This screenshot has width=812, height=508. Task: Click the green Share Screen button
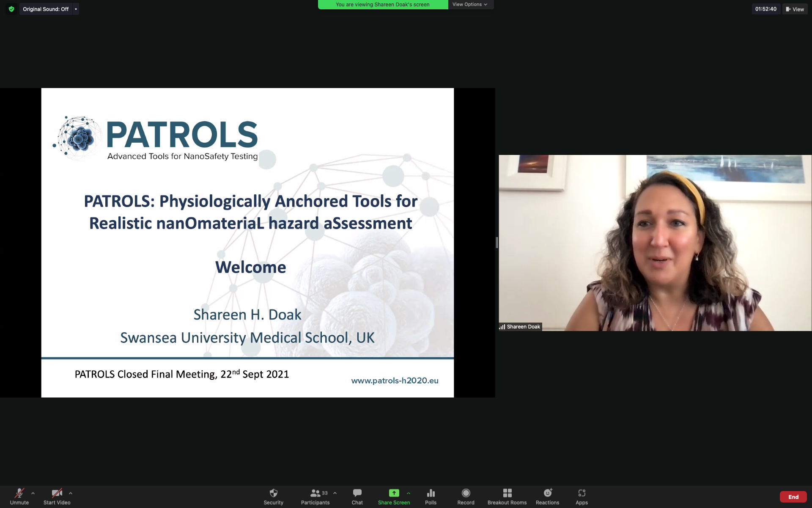tap(394, 497)
